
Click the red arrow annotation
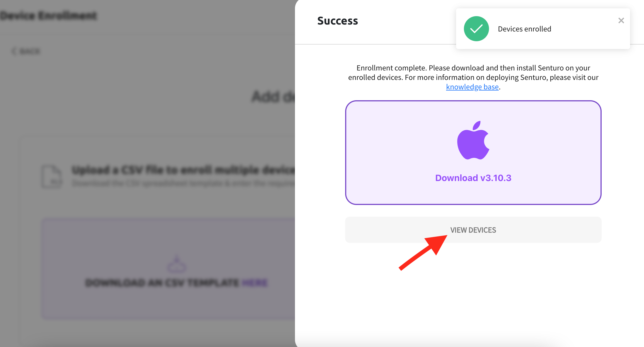coord(423,252)
